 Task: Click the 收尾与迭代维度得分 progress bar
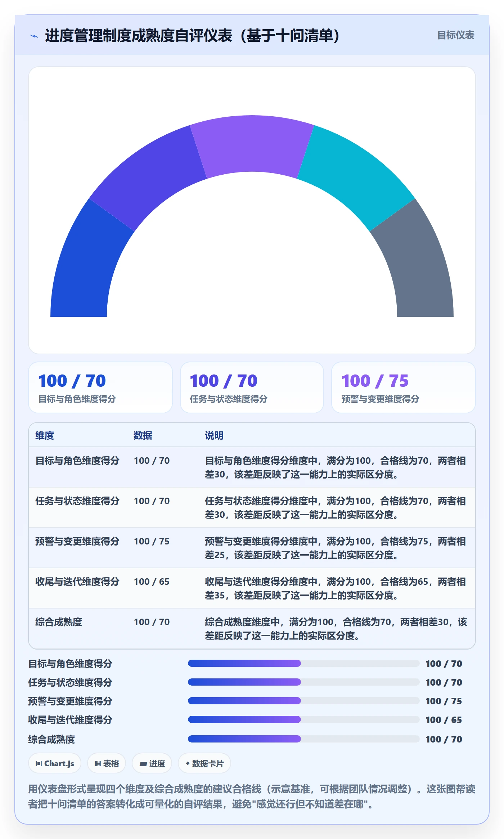click(303, 719)
